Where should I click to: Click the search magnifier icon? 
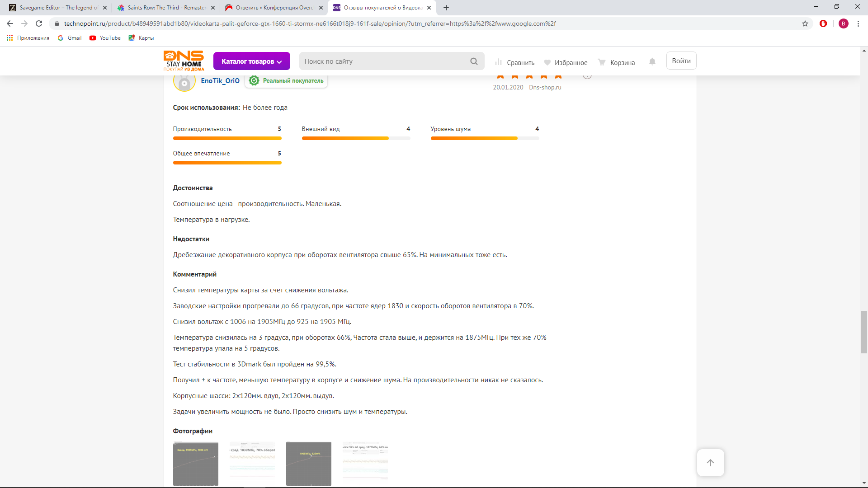pyautogui.click(x=474, y=61)
